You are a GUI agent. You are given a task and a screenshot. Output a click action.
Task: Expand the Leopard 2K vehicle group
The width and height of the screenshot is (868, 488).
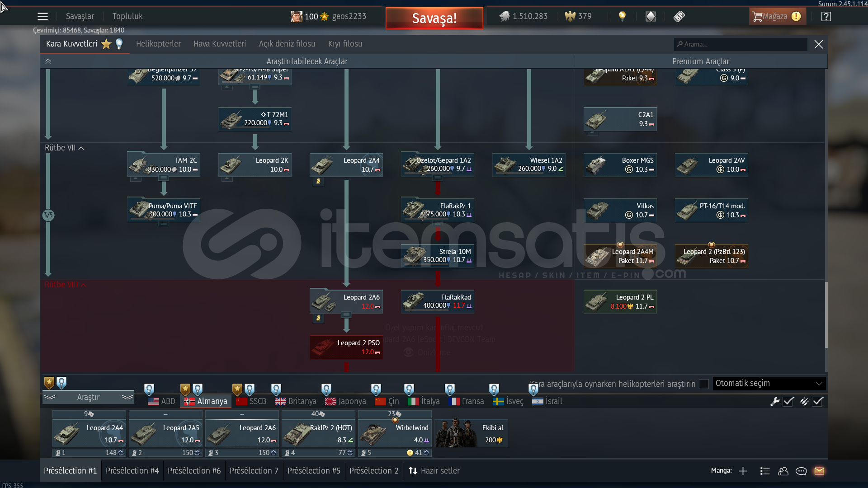click(x=227, y=179)
